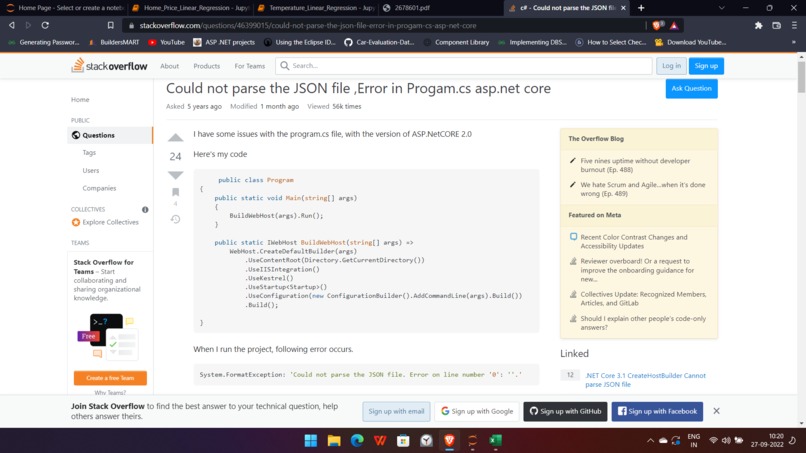Open the About menu item
This screenshot has height=453, width=806.
tap(169, 66)
